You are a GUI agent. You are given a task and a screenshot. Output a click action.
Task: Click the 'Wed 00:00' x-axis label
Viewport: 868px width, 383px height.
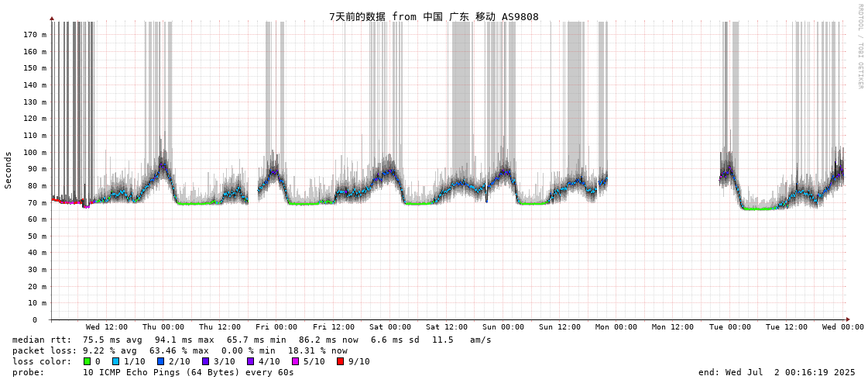(843, 327)
